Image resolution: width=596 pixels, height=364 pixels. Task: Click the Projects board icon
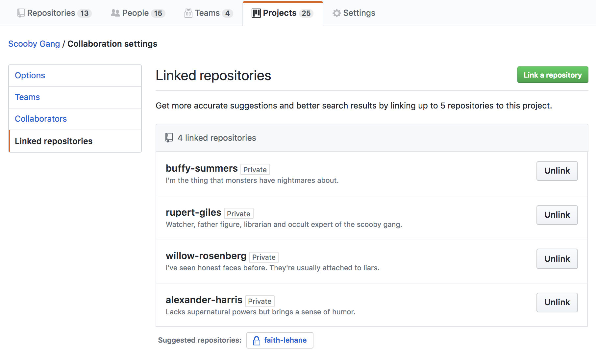256,13
